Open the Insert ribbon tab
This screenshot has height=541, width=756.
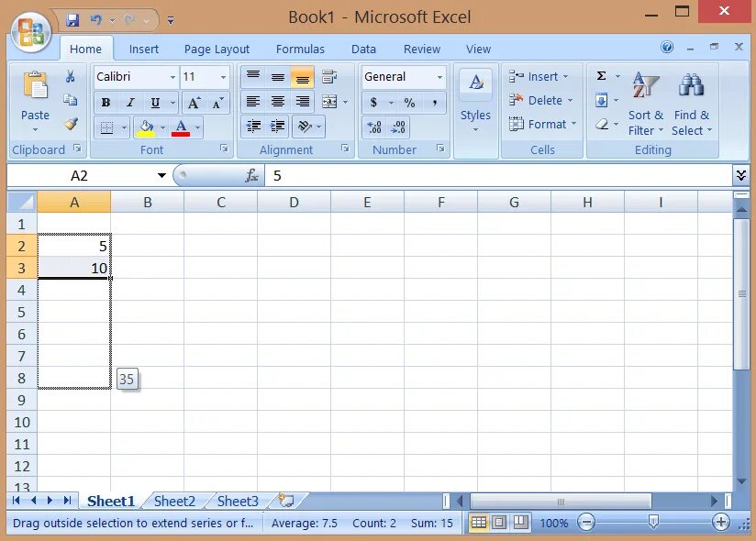[x=144, y=50]
